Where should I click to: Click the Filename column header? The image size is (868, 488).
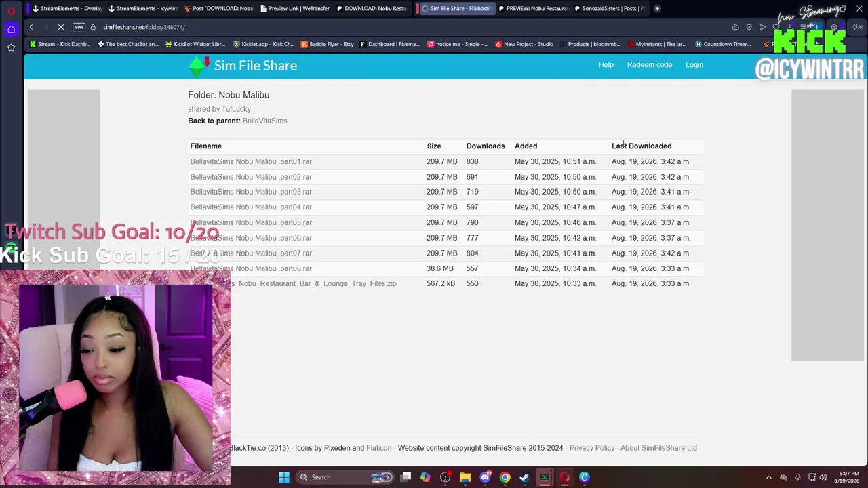coord(205,146)
